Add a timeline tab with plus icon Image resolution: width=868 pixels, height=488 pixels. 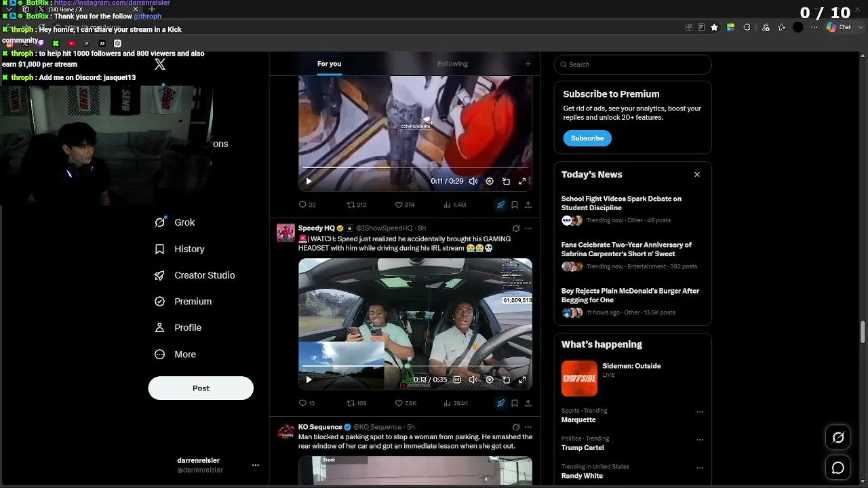pos(528,64)
